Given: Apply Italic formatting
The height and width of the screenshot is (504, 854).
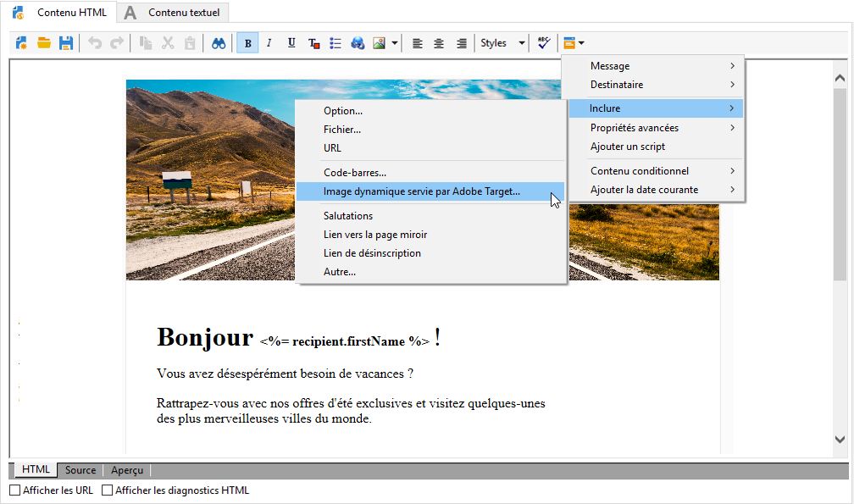Looking at the screenshot, I should point(269,43).
